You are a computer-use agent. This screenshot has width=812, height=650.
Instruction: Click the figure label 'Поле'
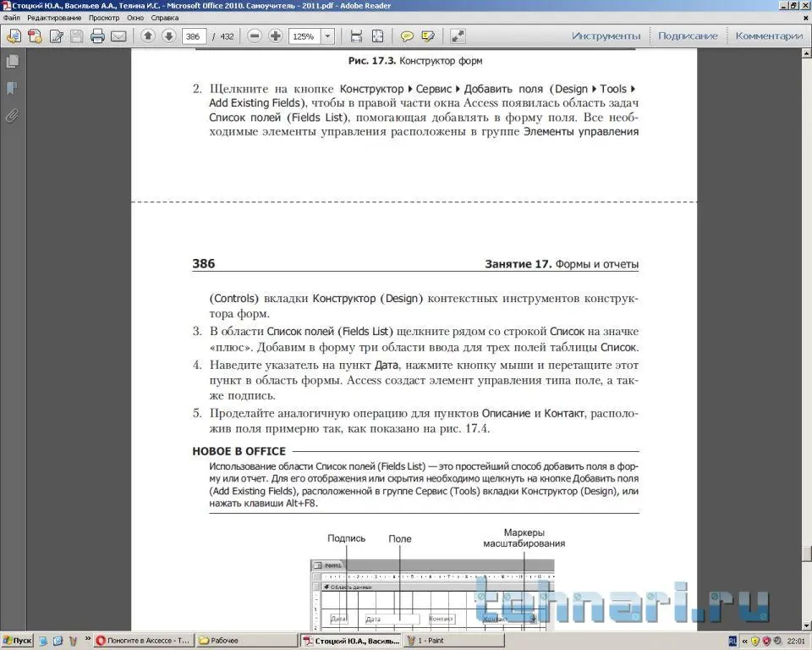click(x=400, y=539)
